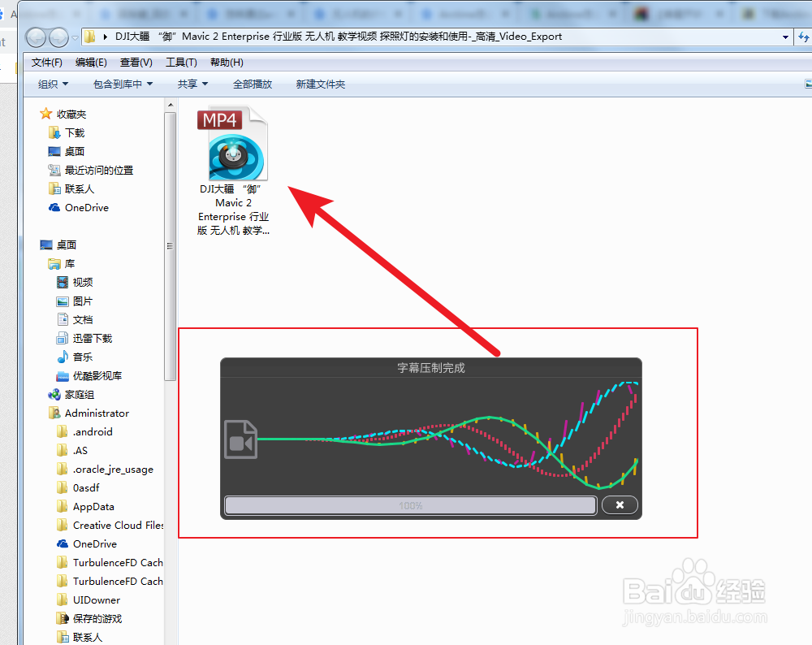Open the 编辑(E) menu
The height and width of the screenshot is (645, 812).
pyautogui.click(x=91, y=63)
